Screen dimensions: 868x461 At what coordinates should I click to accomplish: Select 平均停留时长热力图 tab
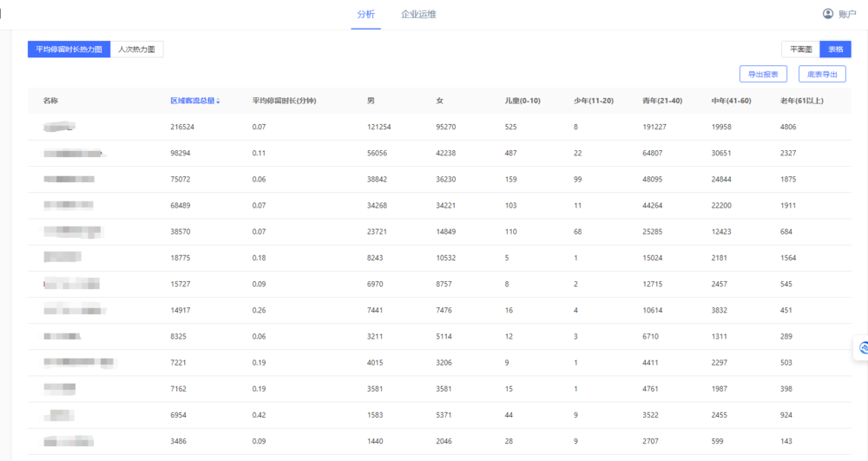(x=69, y=49)
